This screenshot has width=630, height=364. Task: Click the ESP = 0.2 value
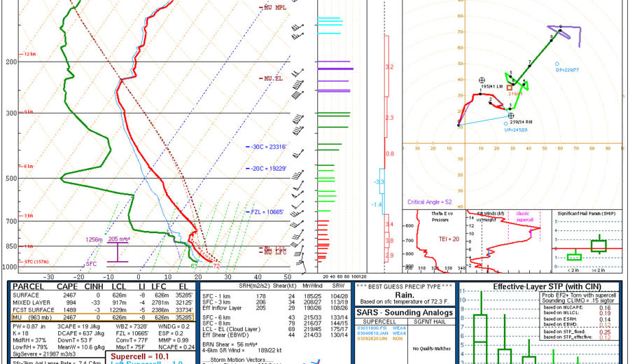tap(171, 333)
